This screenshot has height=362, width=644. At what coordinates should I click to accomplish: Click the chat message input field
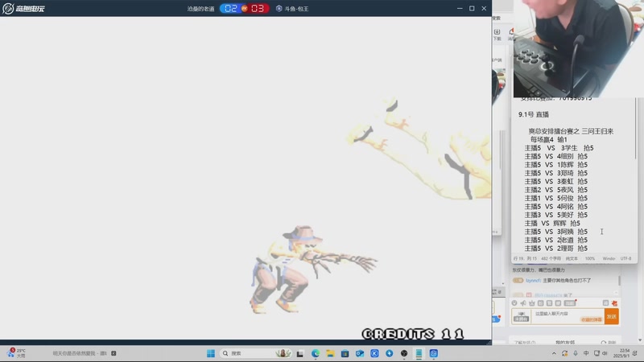568,316
